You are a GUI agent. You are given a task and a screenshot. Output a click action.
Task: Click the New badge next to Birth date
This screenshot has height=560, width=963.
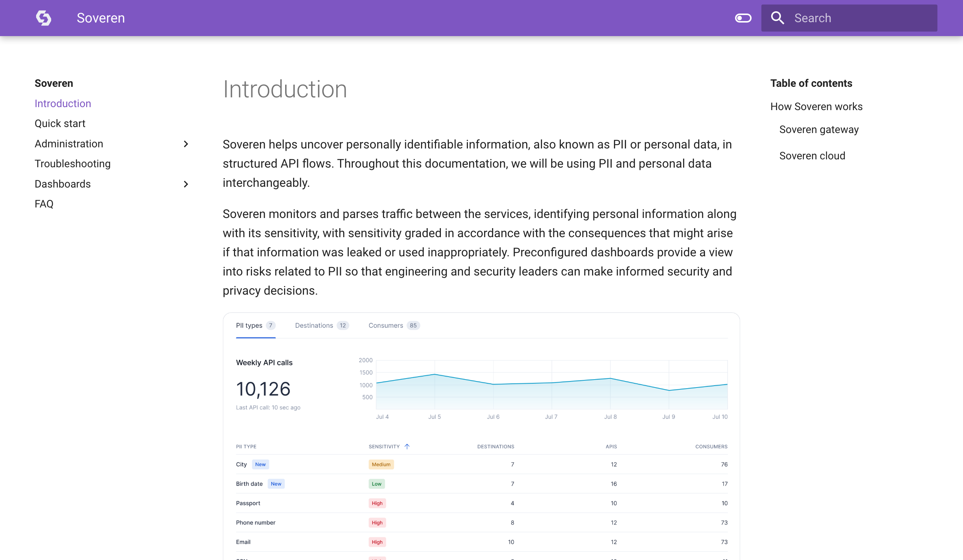point(276,484)
